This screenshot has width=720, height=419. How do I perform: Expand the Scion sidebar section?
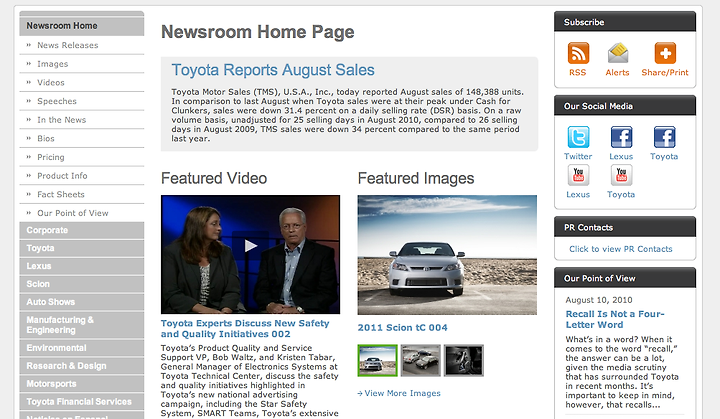(x=82, y=284)
